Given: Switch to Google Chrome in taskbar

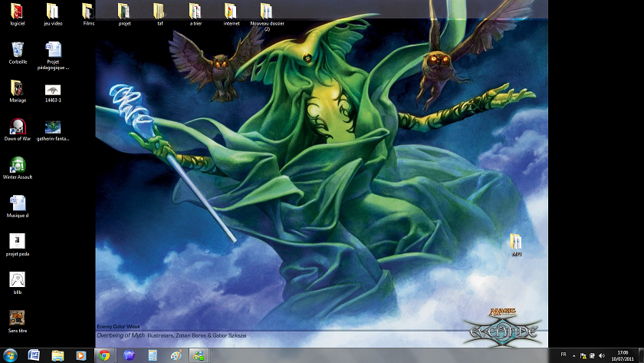Looking at the screenshot, I should [104, 355].
